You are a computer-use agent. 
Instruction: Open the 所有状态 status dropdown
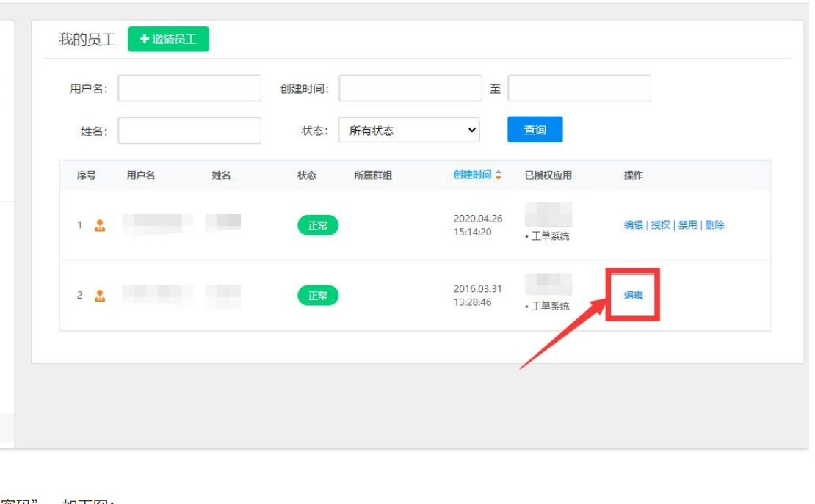(x=409, y=131)
